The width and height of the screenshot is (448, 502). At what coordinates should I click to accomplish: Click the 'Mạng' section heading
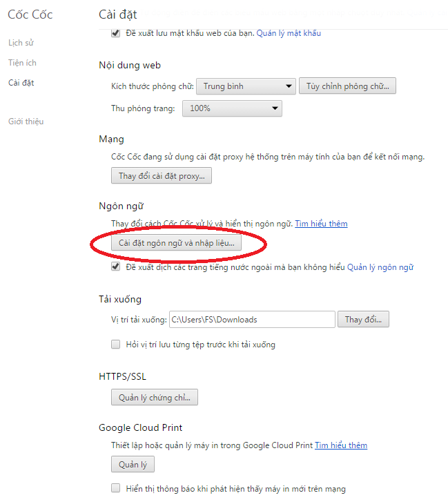coord(111,139)
